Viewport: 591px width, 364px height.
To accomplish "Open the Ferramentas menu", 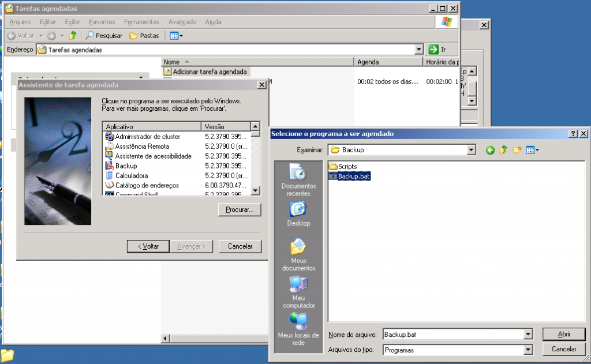I will 142,22.
